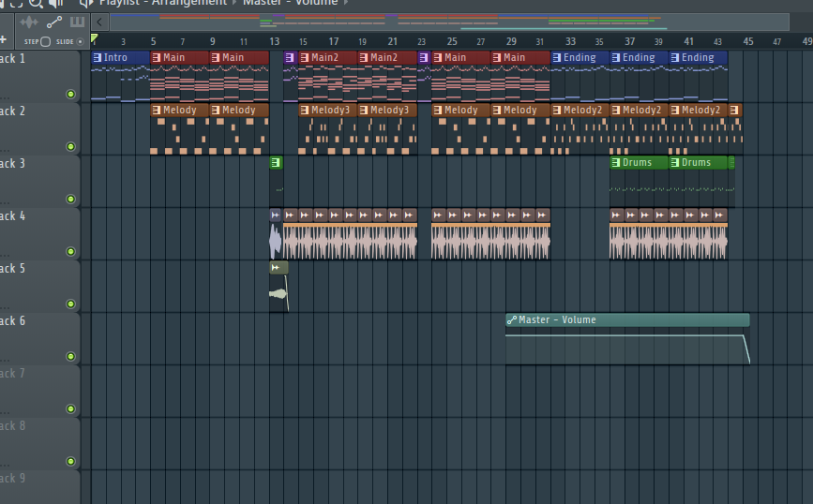Click the pattern icon on Main2 clip at bar 19
The width and height of the screenshot is (813, 504).
click(364, 57)
